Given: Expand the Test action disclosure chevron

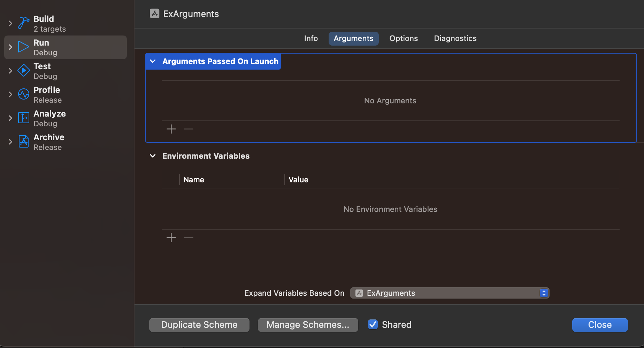Looking at the screenshot, I should 10,71.
